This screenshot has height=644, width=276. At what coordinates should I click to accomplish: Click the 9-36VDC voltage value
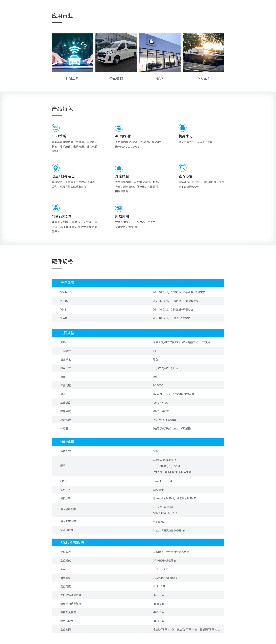(x=158, y=386)
